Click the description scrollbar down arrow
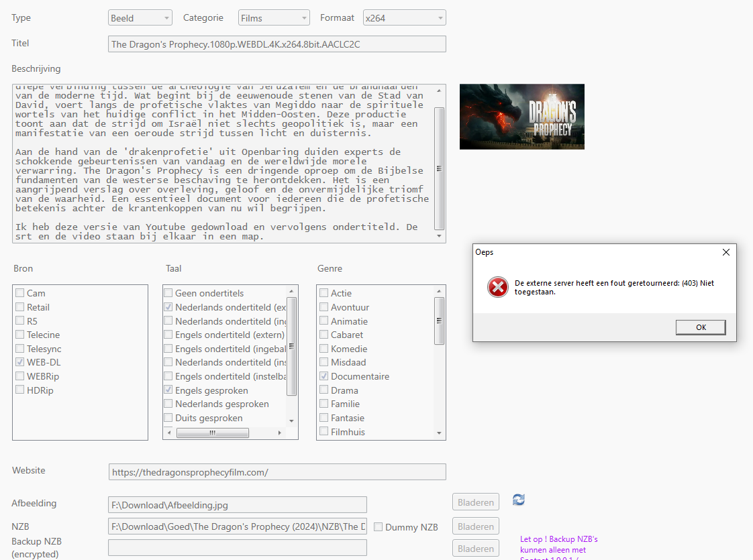The height and width of the screenshot is (560, 753). click(439, 236)
